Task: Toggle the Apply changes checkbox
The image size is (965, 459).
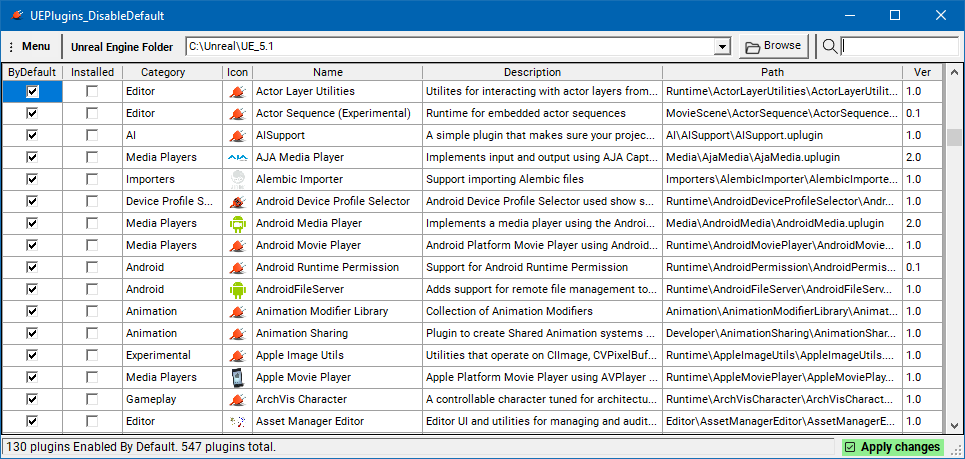Action: 850,447
